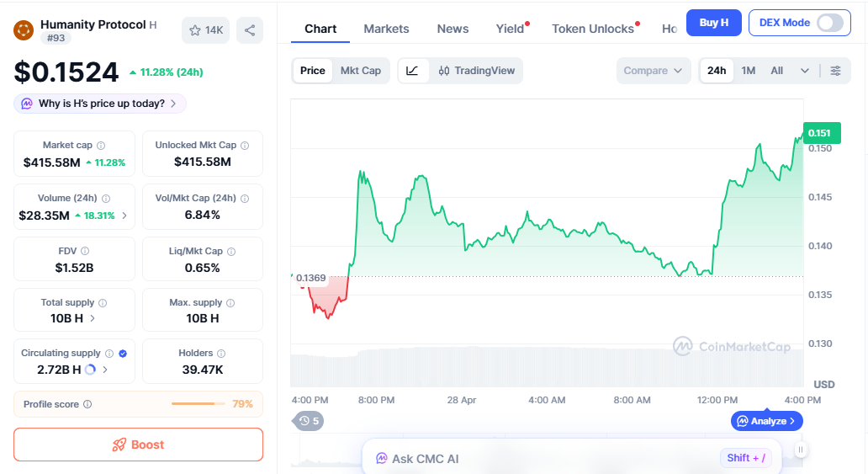
Task: Click the Ask CMC AI input
Action: (x=573, y=458)
